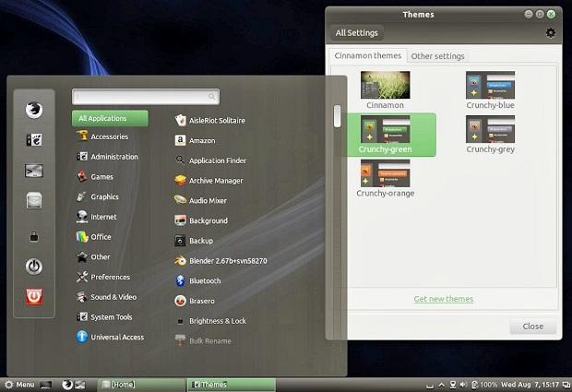
Task: Launch Brasero disc burner
Action: point(195,301)
